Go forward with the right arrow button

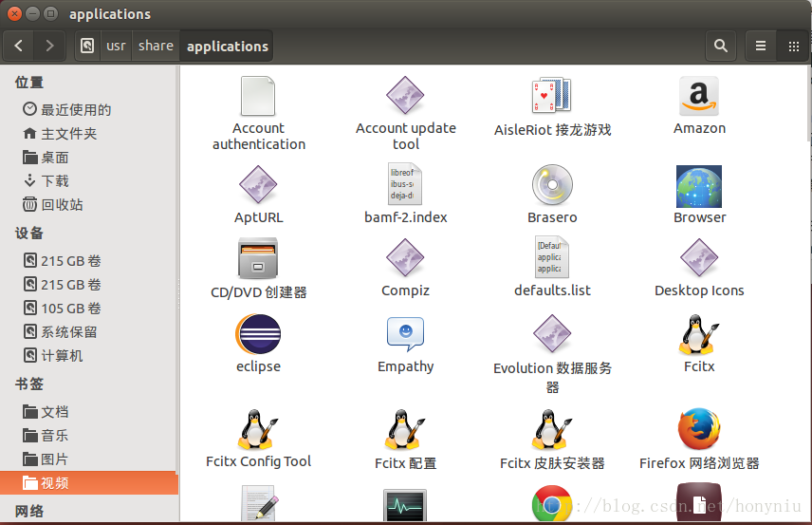[x=49, y=46]
